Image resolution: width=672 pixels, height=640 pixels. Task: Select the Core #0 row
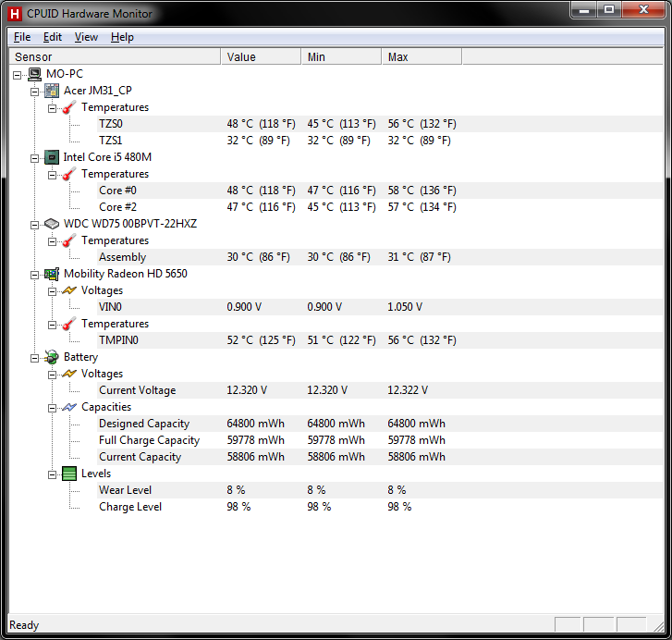[x=380, y=191]
